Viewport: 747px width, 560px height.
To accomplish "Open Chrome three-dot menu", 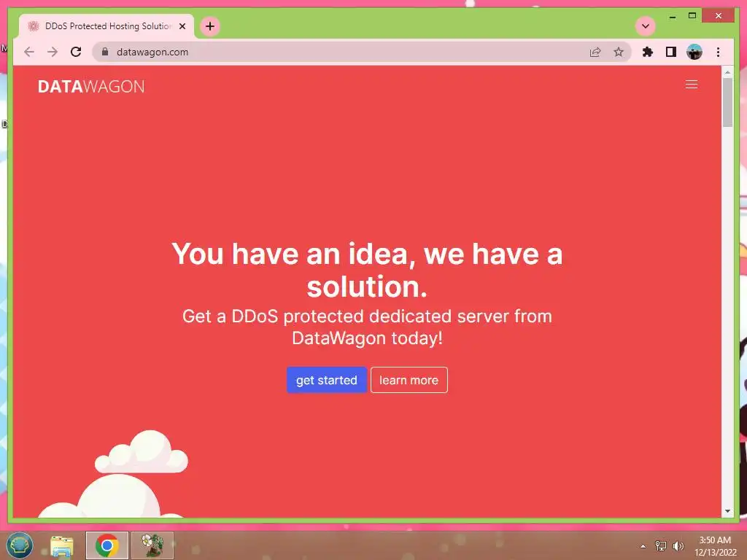I will pos(718,52).
